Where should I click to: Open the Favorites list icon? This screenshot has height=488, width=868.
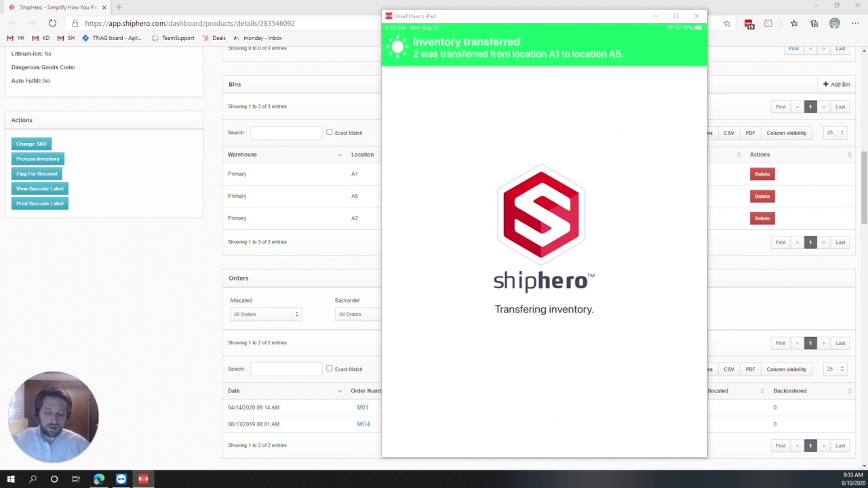click(x=794, y=23)
